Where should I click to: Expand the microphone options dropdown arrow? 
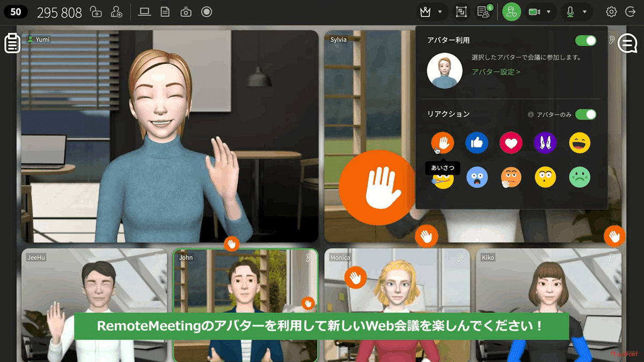584,12
